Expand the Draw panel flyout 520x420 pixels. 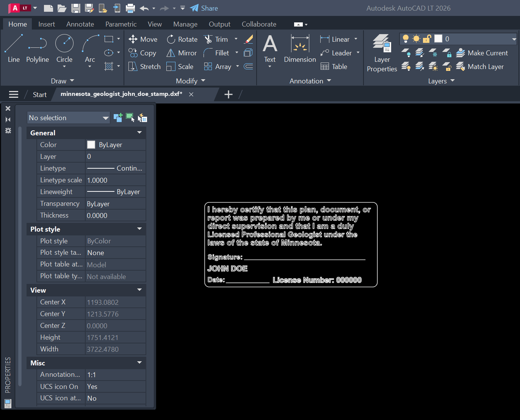point(63,81)
